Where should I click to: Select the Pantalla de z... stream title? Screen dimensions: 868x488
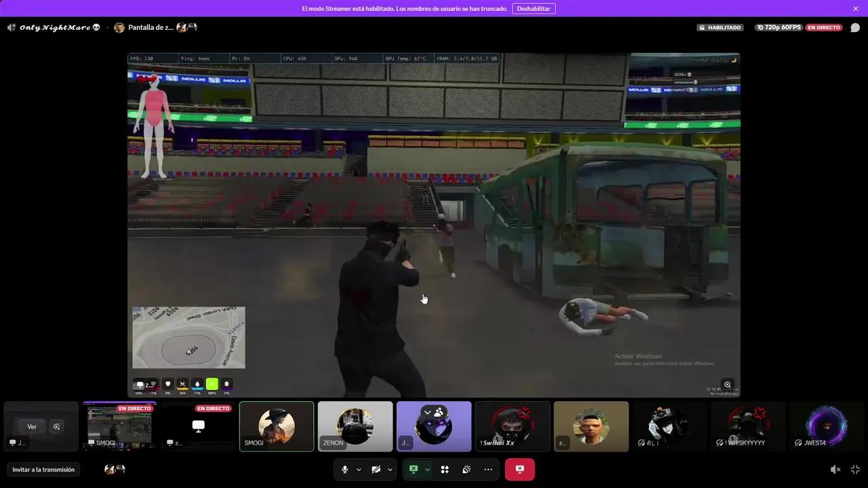pos(151,28)
